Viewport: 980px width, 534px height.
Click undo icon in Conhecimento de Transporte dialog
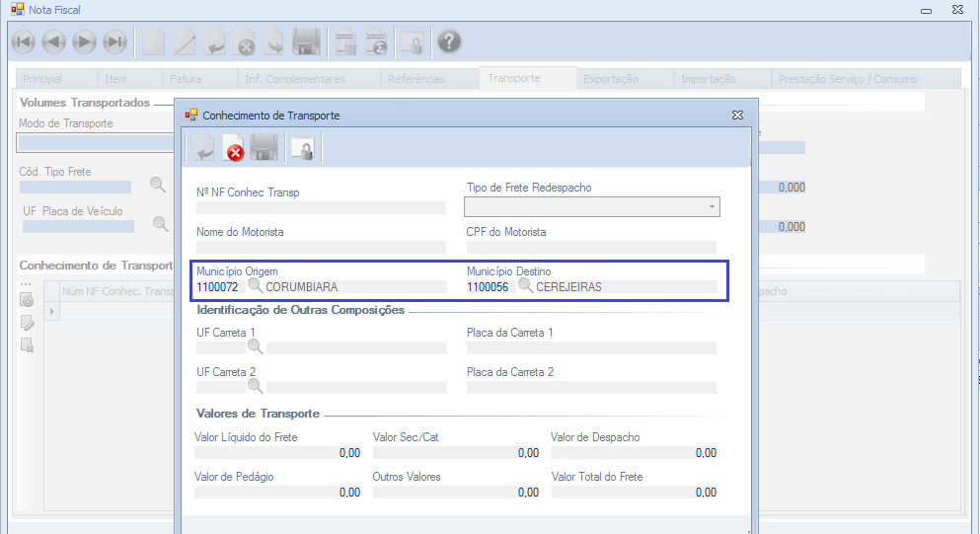click(203, 149)
